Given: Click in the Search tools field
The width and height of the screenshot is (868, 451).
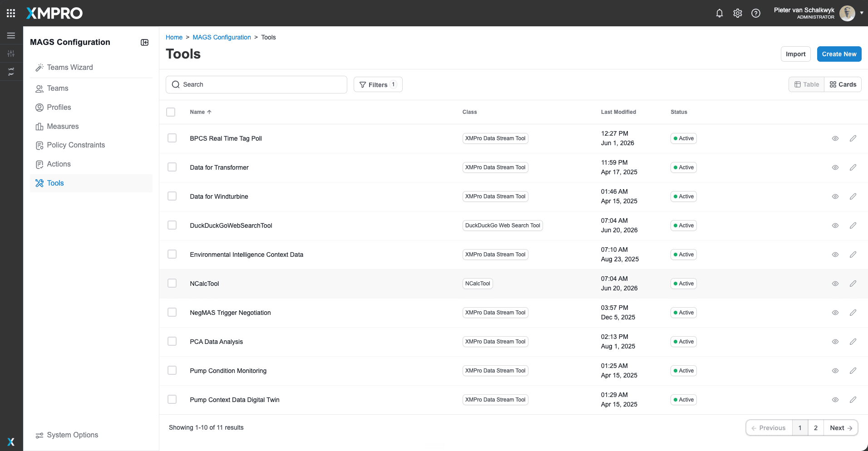Looking at the screenshot, I should pyautogui.click(x=256, y=84).
